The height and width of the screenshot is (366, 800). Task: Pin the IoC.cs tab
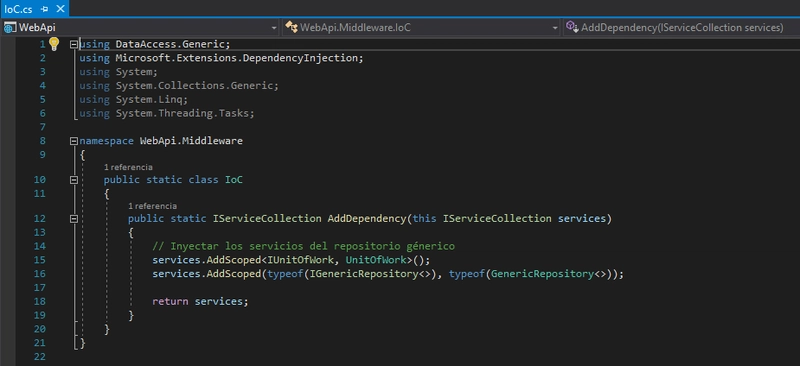45,9
